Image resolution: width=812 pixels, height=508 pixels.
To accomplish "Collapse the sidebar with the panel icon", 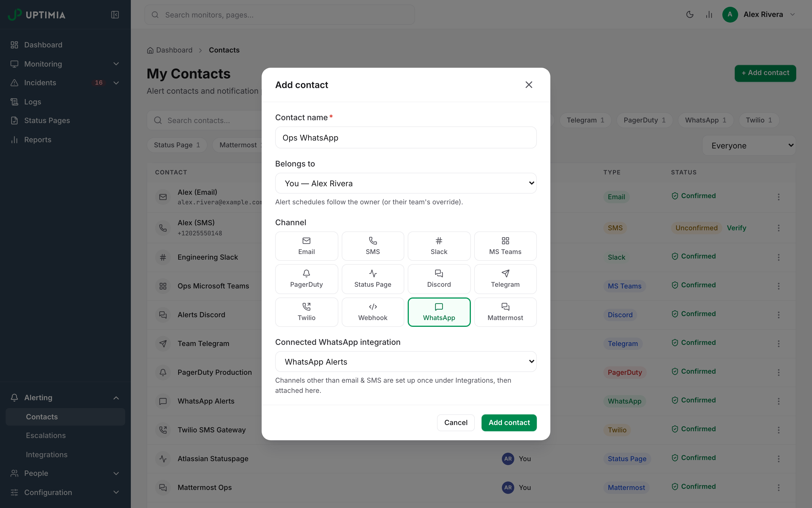I will [115, 15].
